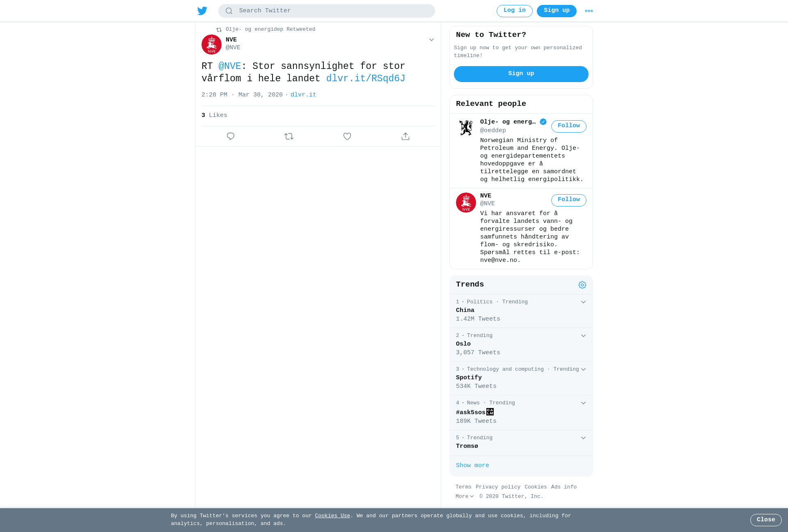This screenshot has height=532, width=788.
Task: Click NVE profile avatar on the tweet
Action: [211, 44]
